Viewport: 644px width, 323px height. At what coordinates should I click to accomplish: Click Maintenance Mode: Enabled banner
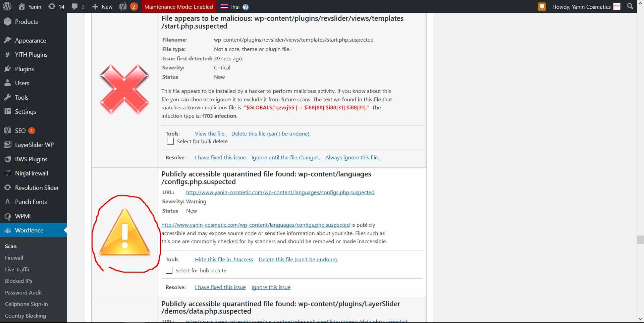tap(178, 7)
